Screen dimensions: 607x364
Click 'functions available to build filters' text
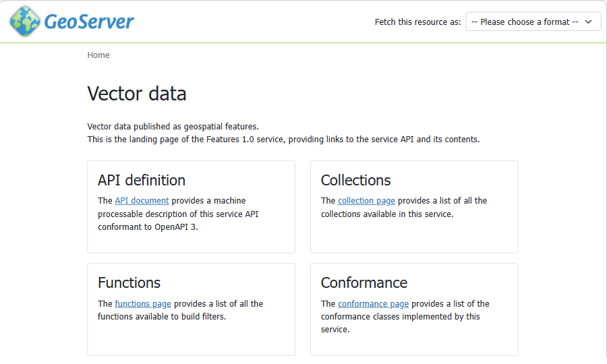(x=161, y=317)
